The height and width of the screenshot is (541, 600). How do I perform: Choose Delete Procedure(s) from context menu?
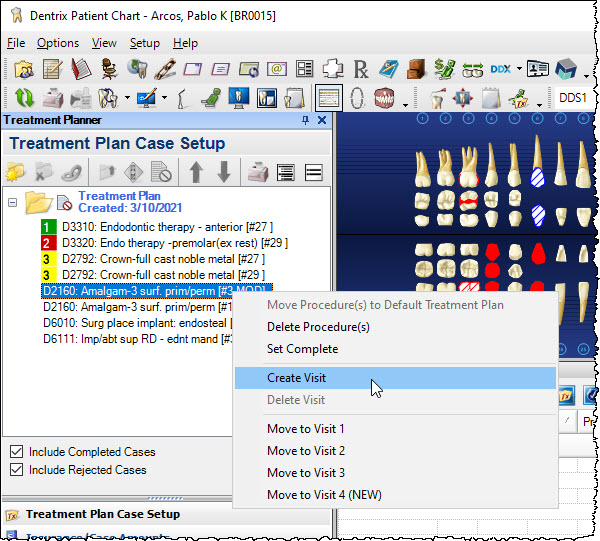395,327
